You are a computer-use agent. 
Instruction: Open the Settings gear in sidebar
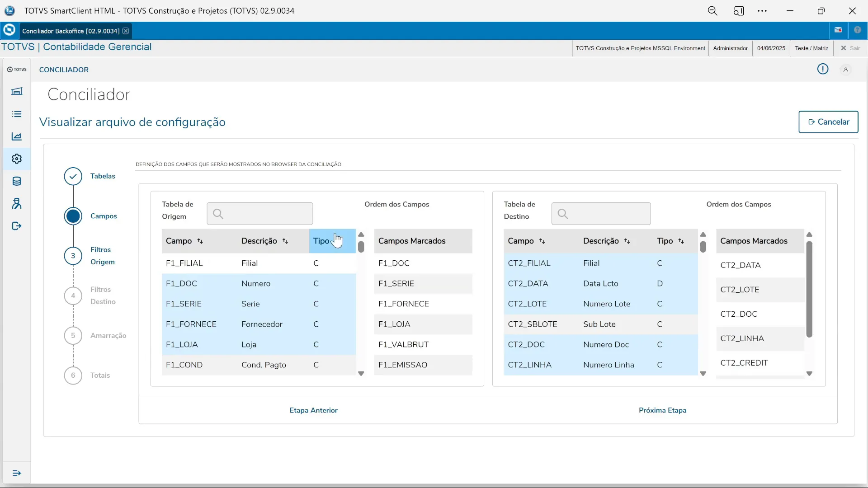17,159
